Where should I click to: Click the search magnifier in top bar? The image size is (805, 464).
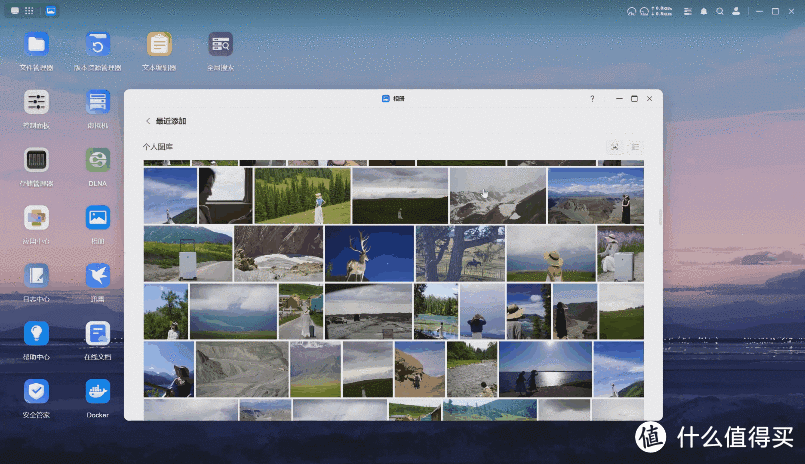coord(720,11)
